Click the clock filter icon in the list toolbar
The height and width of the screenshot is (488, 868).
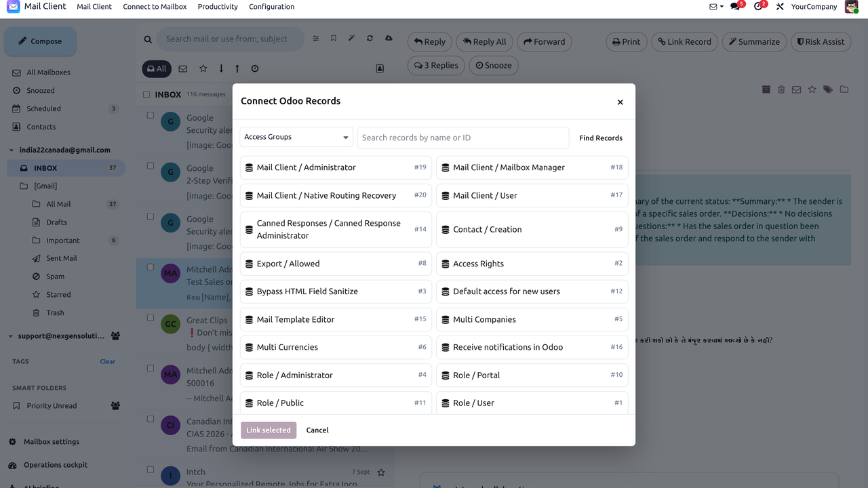(x=255, y=68)
